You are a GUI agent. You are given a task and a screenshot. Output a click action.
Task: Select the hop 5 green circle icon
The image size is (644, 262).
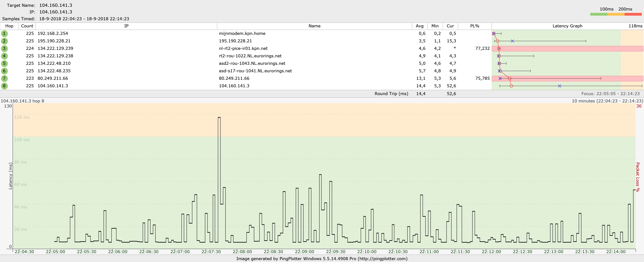click(x=4, y=63)
